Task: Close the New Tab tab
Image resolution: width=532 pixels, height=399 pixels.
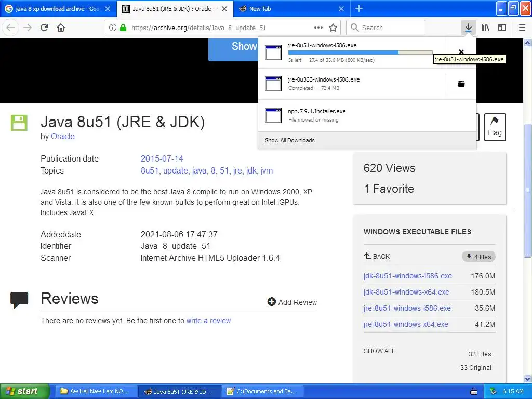Action: pyautogui.click(x=341, y=9)
